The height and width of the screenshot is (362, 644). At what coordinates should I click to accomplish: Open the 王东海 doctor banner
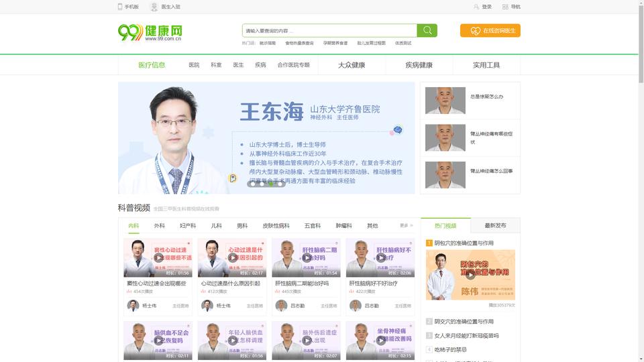coord(266,138)
